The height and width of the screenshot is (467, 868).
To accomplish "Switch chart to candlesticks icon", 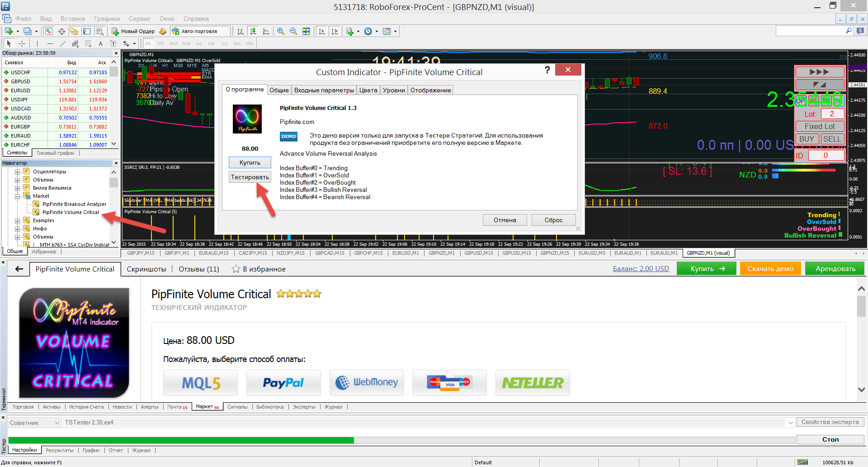I will (x=253, y=31).
